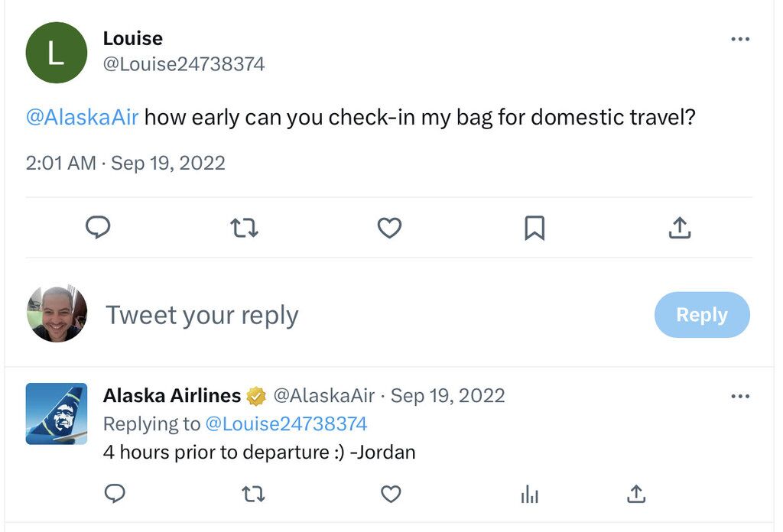Like Louise's tweet with the heart icon
The image size is (783, 532).
tap(389, 228)
